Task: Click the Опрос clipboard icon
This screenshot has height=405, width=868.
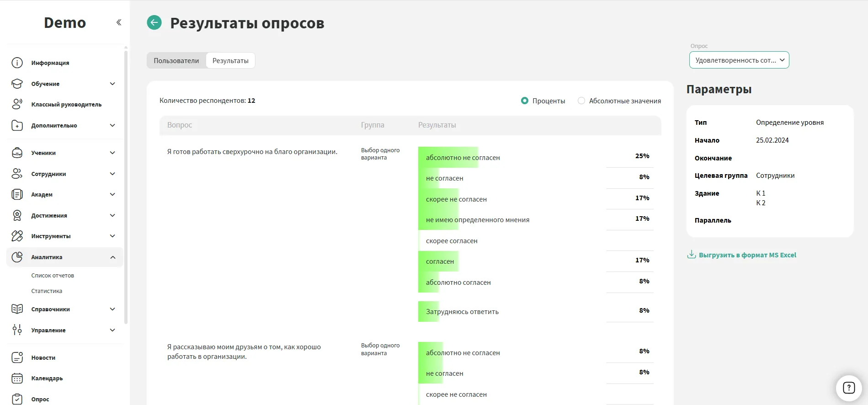Action: (17, 399)
